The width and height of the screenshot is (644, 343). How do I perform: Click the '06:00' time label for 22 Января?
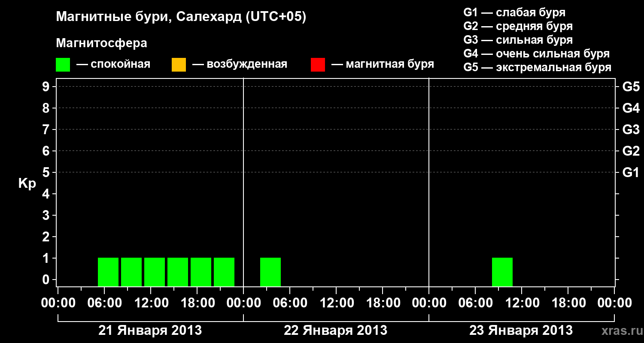coord(290,303)
